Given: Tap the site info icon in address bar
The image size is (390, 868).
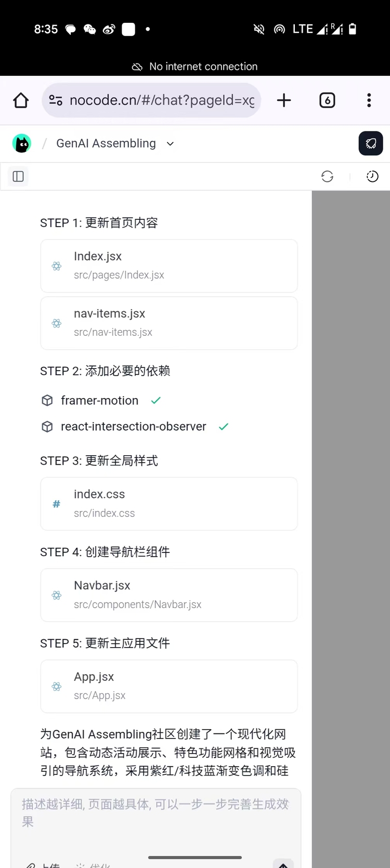Looking at the screenshot, I should tap(56, 100).
